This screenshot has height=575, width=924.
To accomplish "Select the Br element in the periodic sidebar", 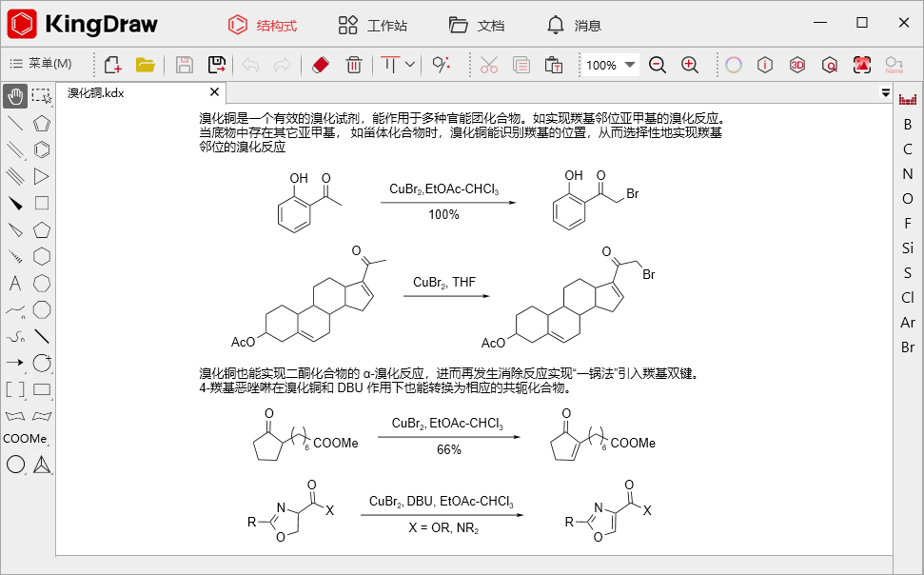I will point(906,348).
